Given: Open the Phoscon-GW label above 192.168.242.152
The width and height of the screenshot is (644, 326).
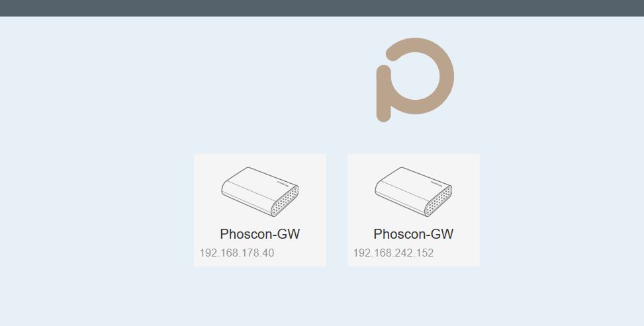Looking at the screenshot, I should click(414, 234).
